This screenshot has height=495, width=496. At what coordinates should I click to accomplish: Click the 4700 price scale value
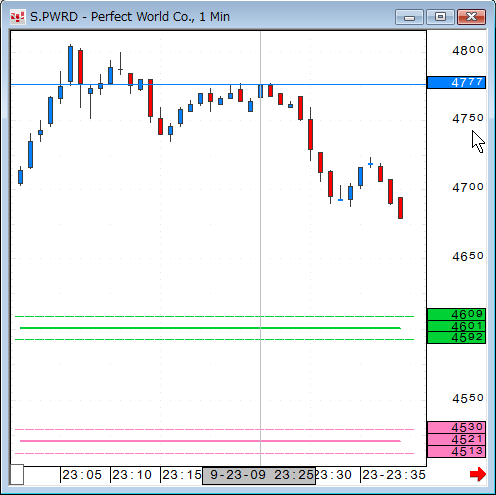coord(468,187)
